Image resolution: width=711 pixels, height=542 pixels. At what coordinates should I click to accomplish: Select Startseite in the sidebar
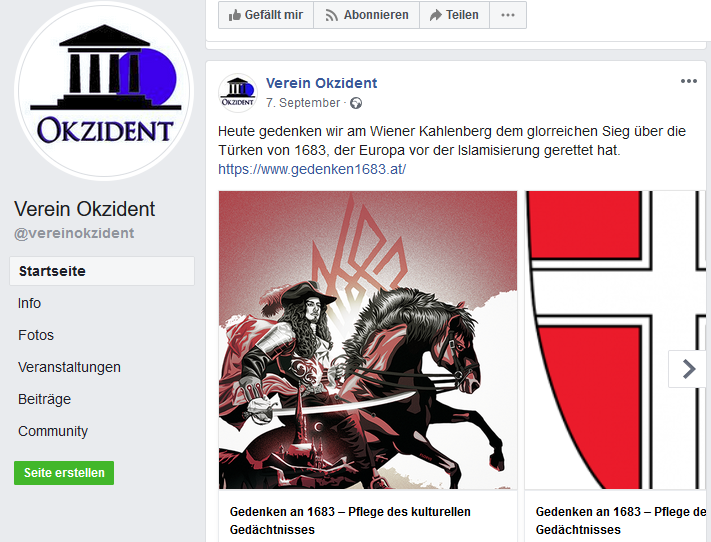tap(102, 271)
